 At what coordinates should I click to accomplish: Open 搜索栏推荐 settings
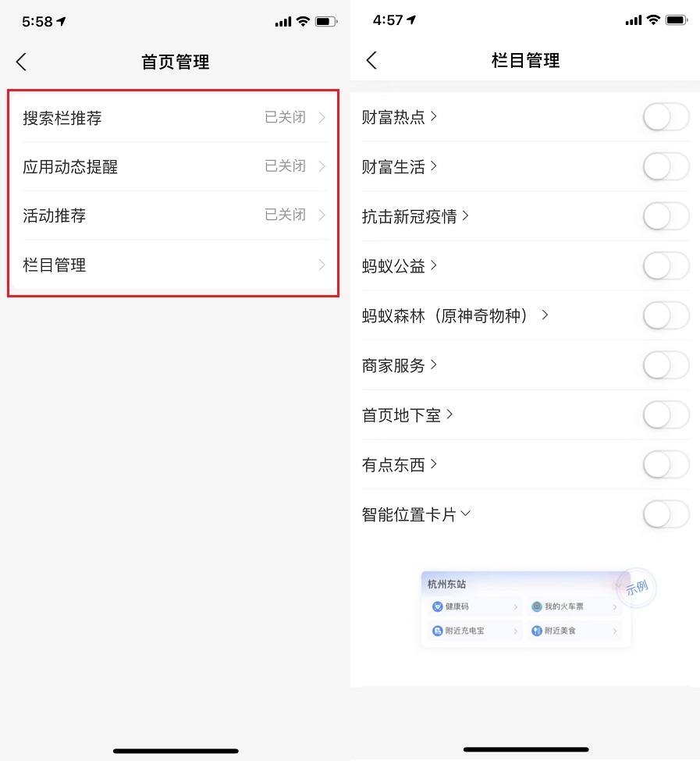(172, 117)
